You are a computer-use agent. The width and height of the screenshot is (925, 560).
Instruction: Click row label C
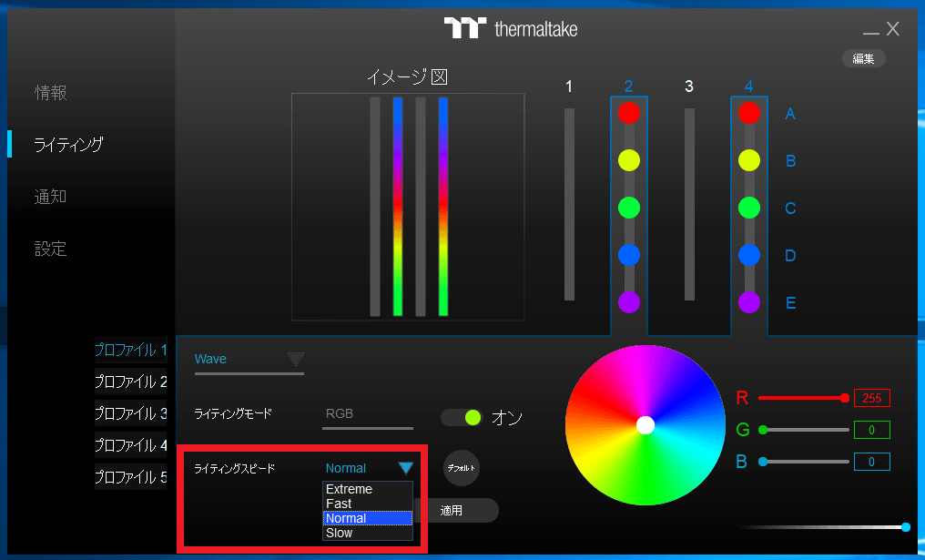click(790, 209)
